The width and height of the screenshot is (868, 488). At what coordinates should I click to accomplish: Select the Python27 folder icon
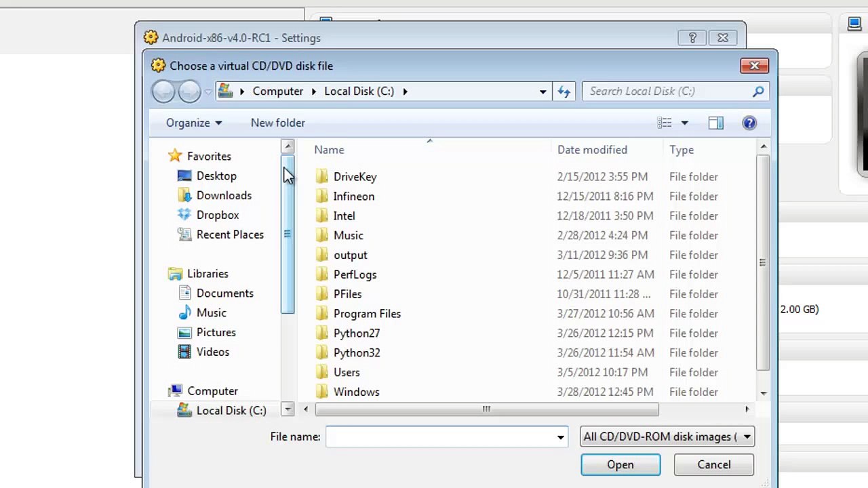(322, 333)
